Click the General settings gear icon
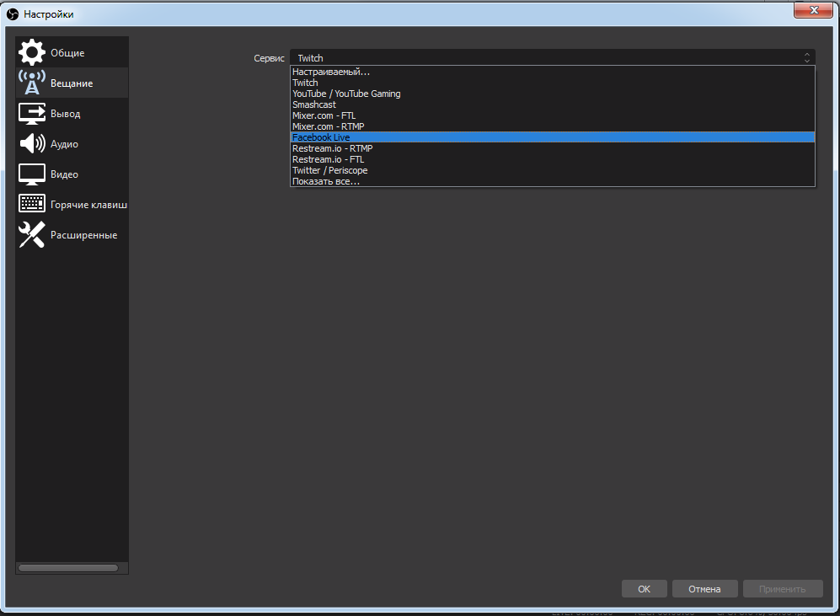 tap(32, 52)
